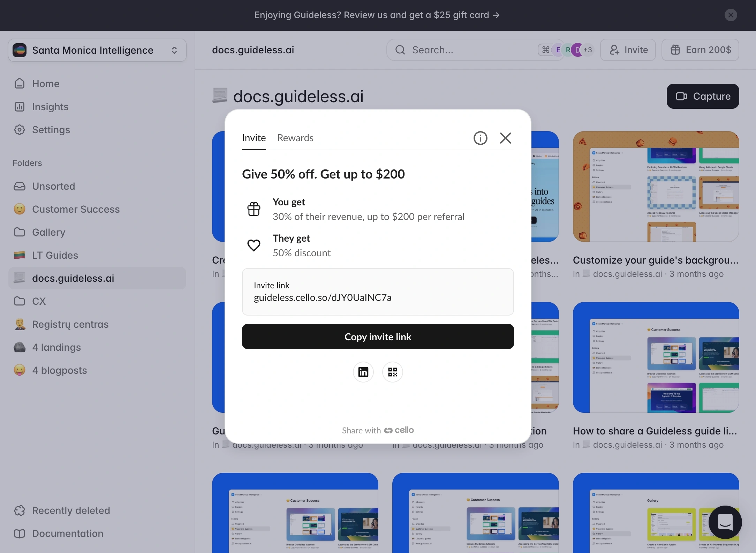Click the +3 members avatar badge
Image resolution: width=756 pixels, height=553 pixels.
pyautogui.click(x=588, y=50)
